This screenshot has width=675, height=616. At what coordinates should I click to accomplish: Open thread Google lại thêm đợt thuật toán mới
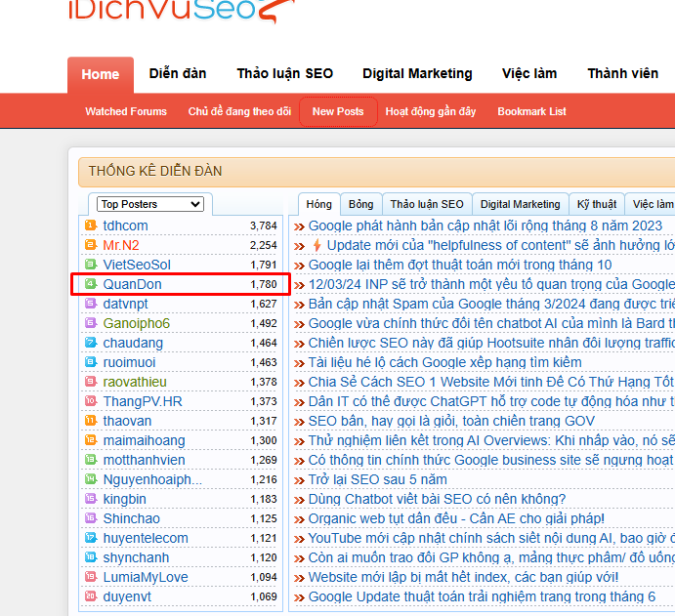point(460,265)
